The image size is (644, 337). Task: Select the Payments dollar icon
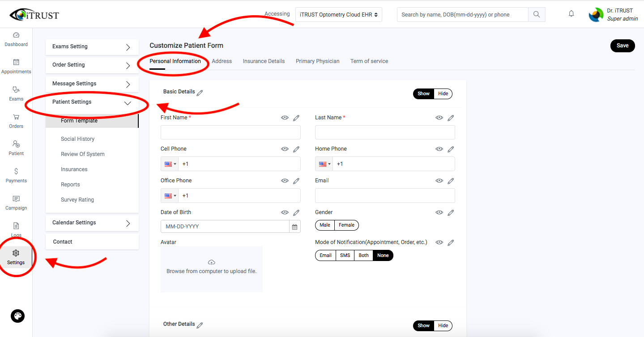16,175
